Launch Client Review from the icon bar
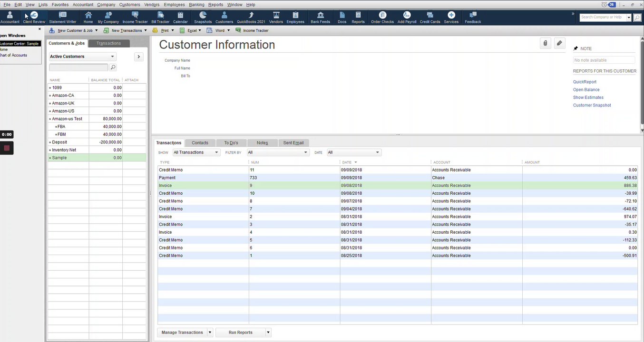644x342 pixels. click(x=34, y=18)
